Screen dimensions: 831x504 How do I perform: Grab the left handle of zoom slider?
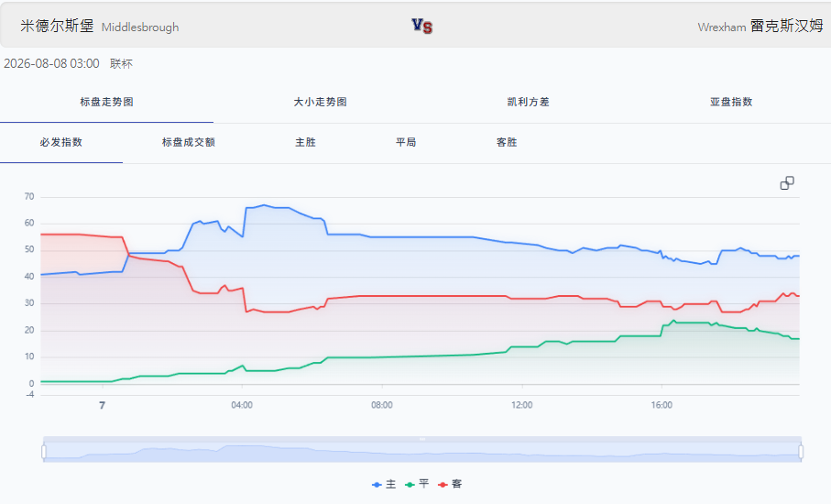coord(43,452)
